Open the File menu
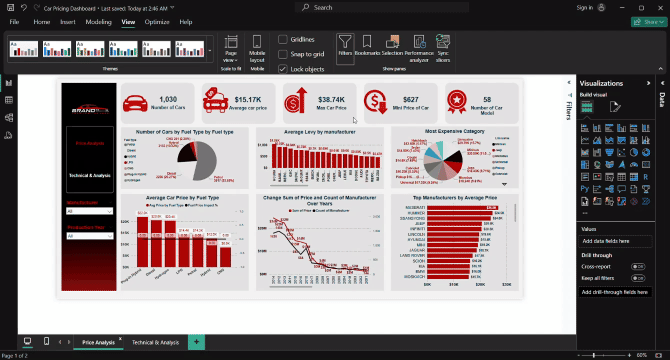 tap(14, 22)
